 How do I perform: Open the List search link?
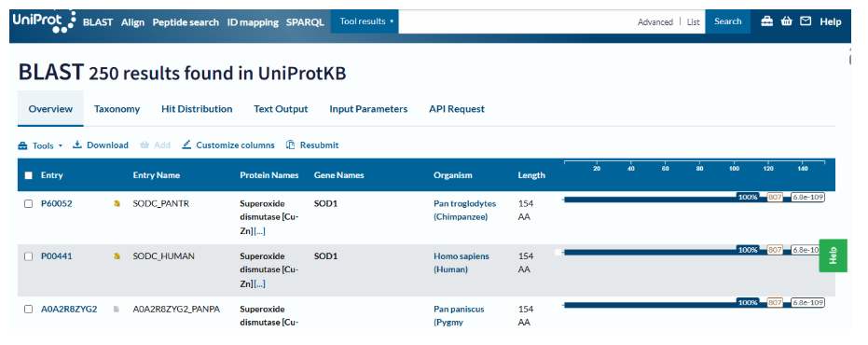point(694,22)
